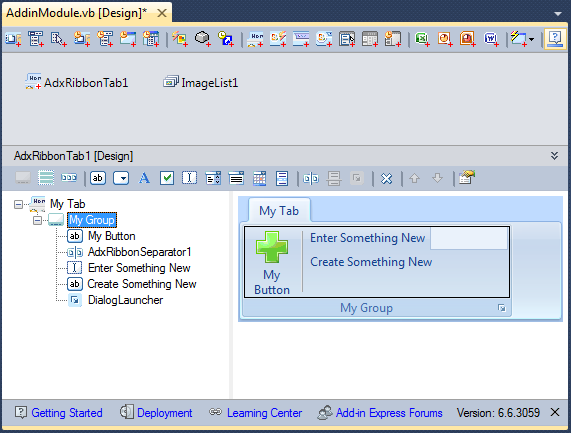Select Create Something New tree item

(142, 284)
